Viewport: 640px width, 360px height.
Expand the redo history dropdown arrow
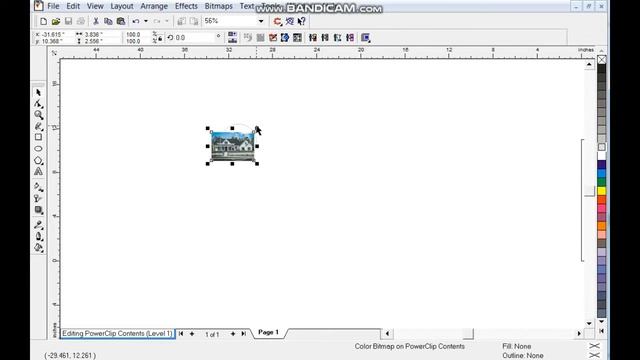click(x=167, y=21)
